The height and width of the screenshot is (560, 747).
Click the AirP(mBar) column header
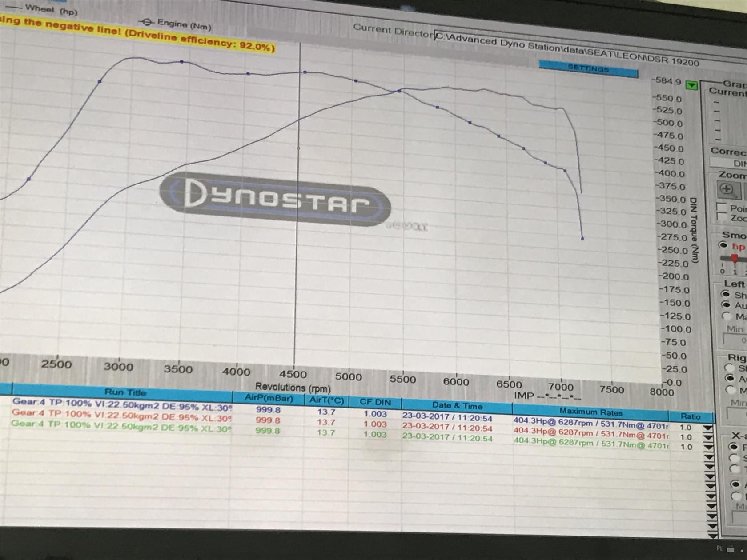pos(269,397)
